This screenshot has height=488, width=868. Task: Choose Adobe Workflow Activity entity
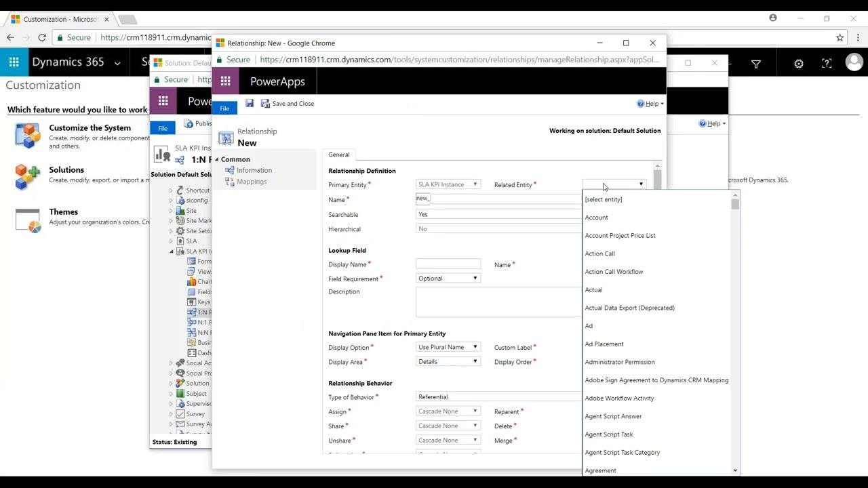click(619, 398)
